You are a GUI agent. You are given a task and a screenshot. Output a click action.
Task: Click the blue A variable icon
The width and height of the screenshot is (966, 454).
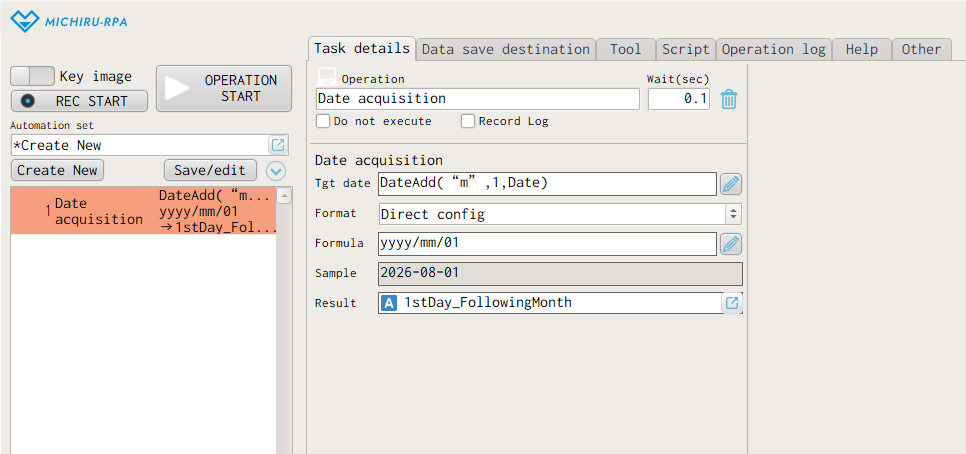(389, 303)
